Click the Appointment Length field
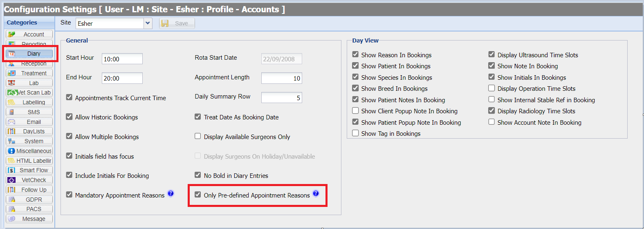This screenshot has width=644, height=229. pyautogui.click(x=281, y=78)
